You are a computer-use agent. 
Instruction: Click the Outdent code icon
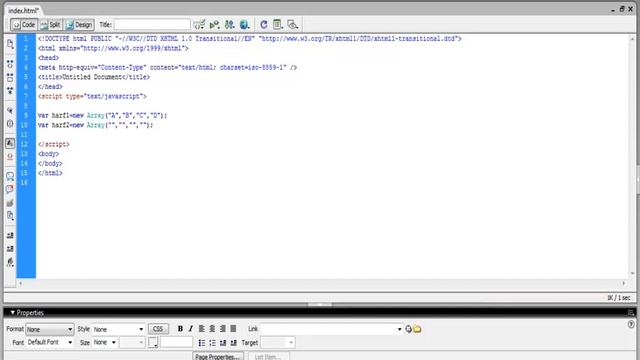10,249
